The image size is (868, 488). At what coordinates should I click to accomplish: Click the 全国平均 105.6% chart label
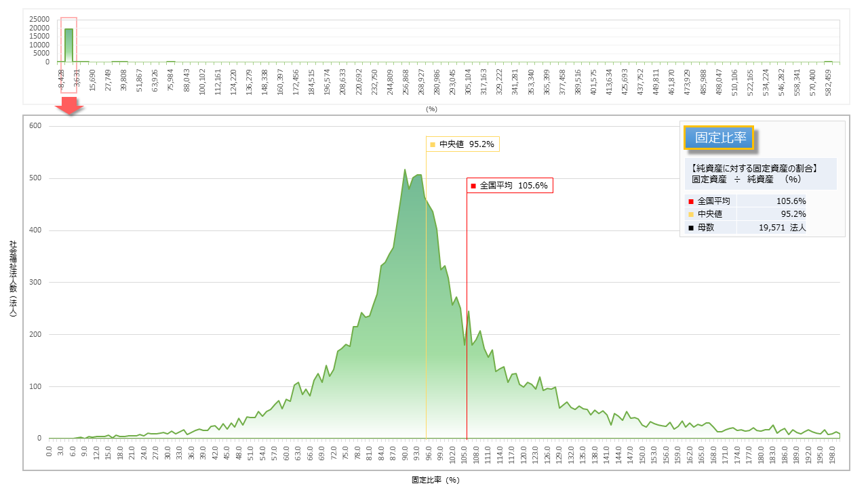[510, 185]
